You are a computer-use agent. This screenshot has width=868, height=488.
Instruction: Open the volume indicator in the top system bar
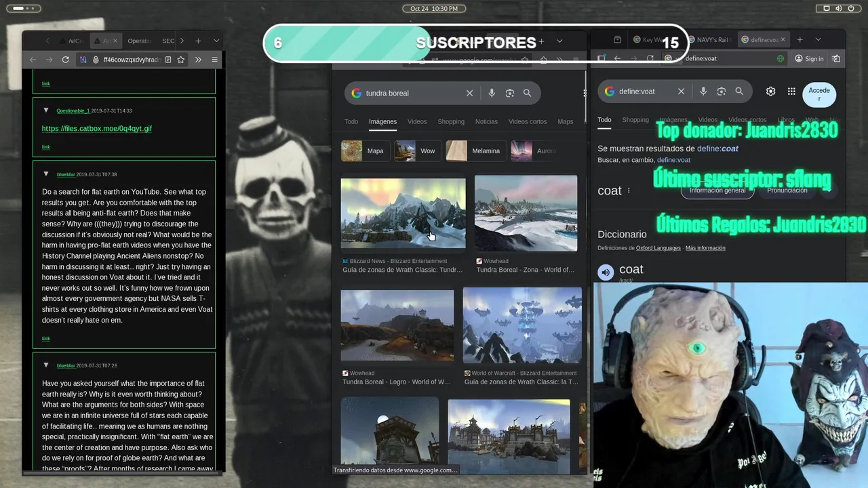point(839,8)
